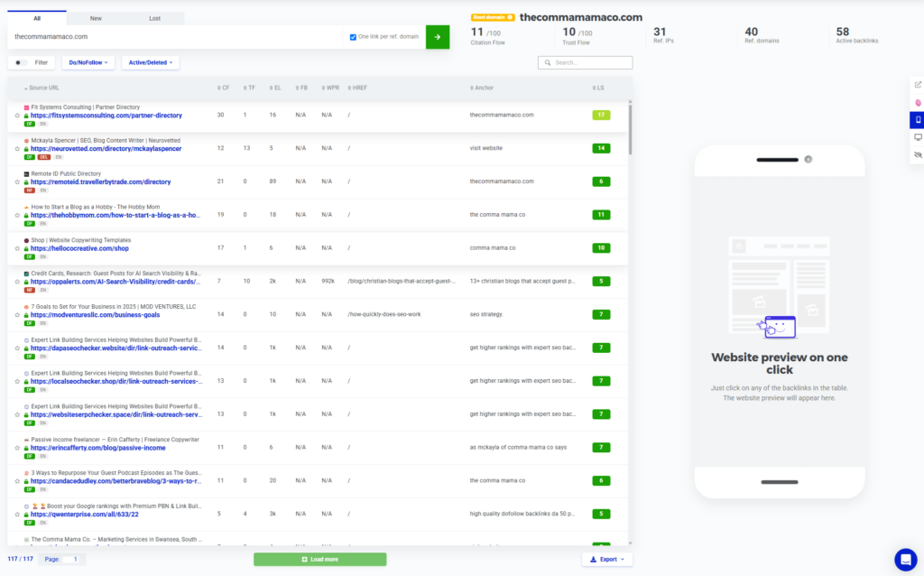Click LS score 17 badge
The width and height of the screenshot is (924, 576).
(x=601, y=115)
